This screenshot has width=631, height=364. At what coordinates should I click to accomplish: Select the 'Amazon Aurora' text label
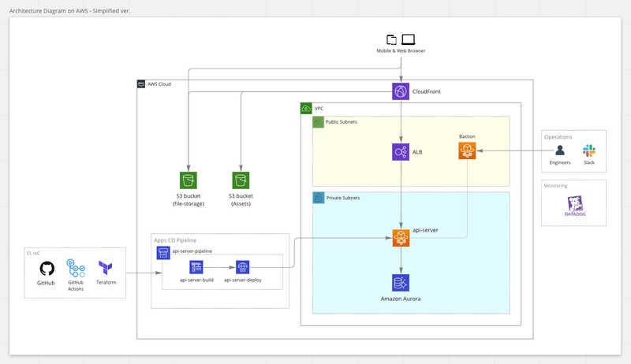click(401, 299)
